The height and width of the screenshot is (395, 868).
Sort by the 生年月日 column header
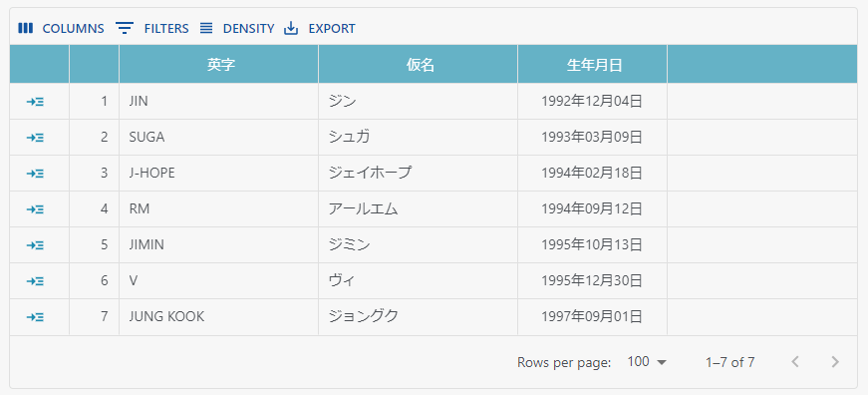pyautogui.click(x=592, y=64)
